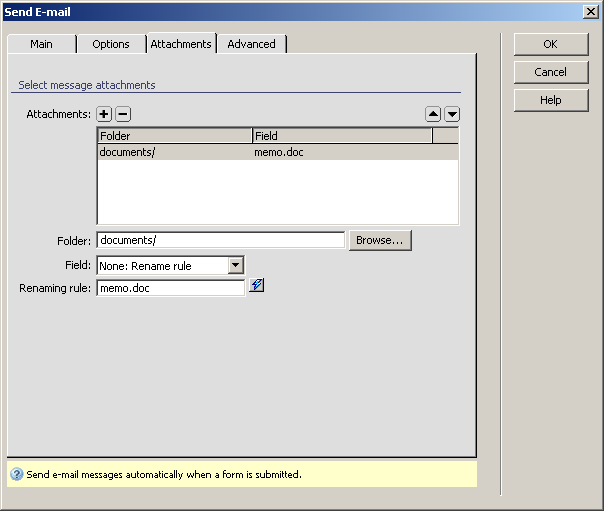Click the question mark icon in status bar
The width and height of the screenshot is (604, 511).
17,474
